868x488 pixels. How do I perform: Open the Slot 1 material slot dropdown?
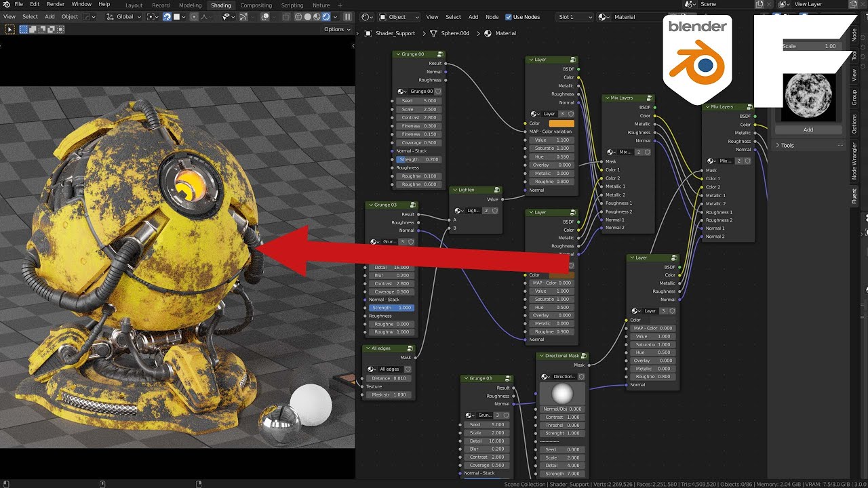coord(575,17)
